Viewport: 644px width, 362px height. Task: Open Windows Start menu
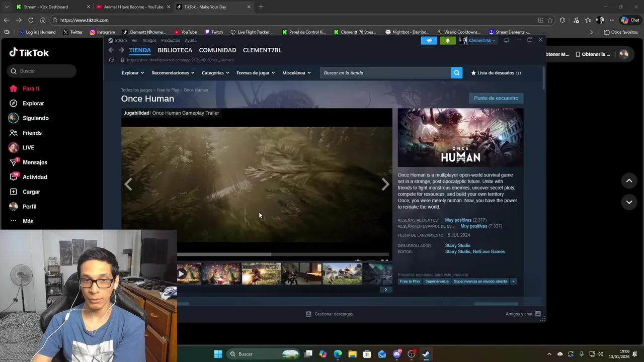218,354
